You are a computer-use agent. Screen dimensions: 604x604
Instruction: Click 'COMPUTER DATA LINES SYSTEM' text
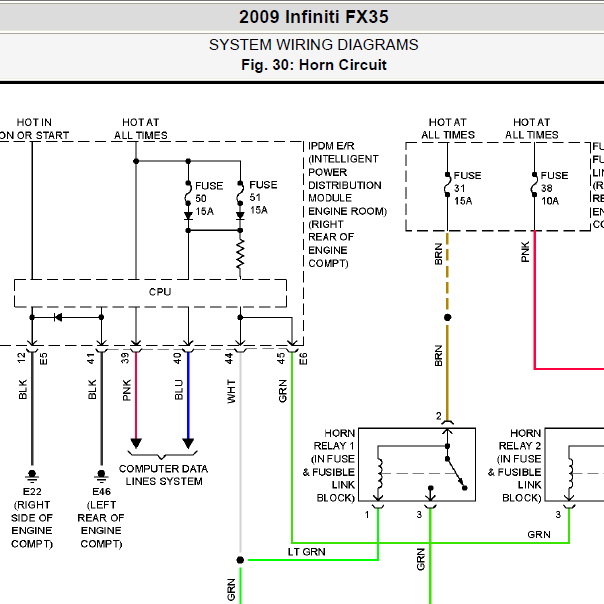click(163, 475)
